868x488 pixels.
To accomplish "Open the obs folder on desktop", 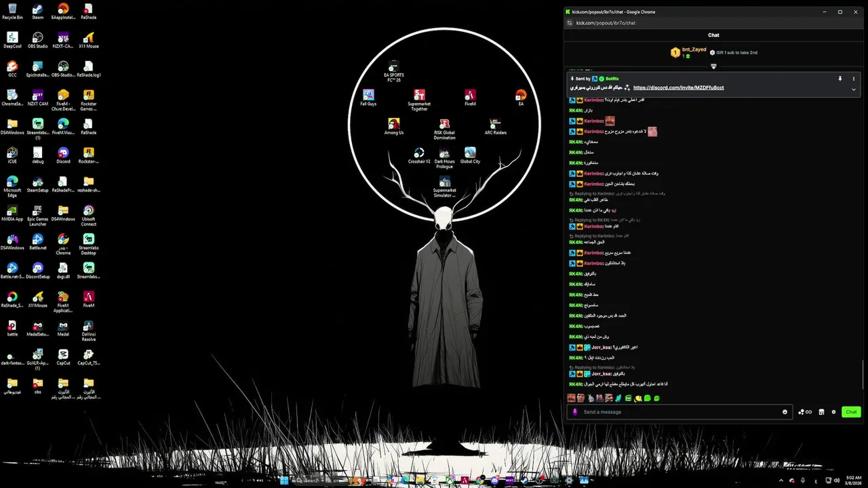I will pos(38,386).
